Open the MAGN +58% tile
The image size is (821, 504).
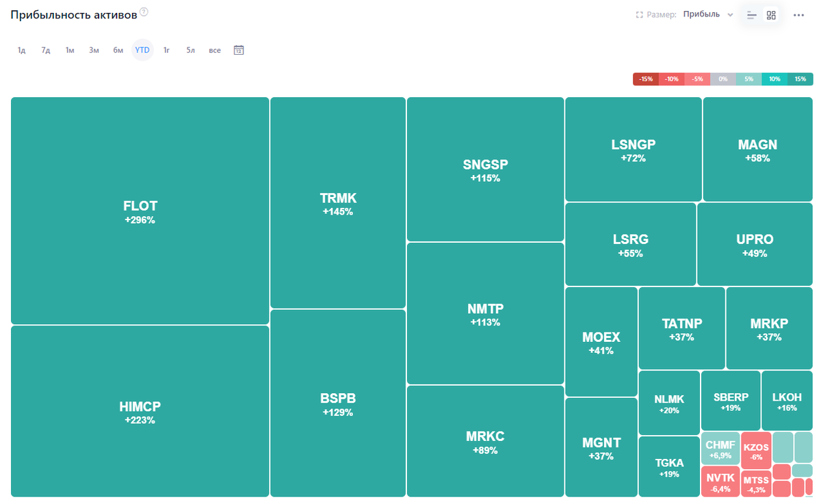(x=758, y=149)
